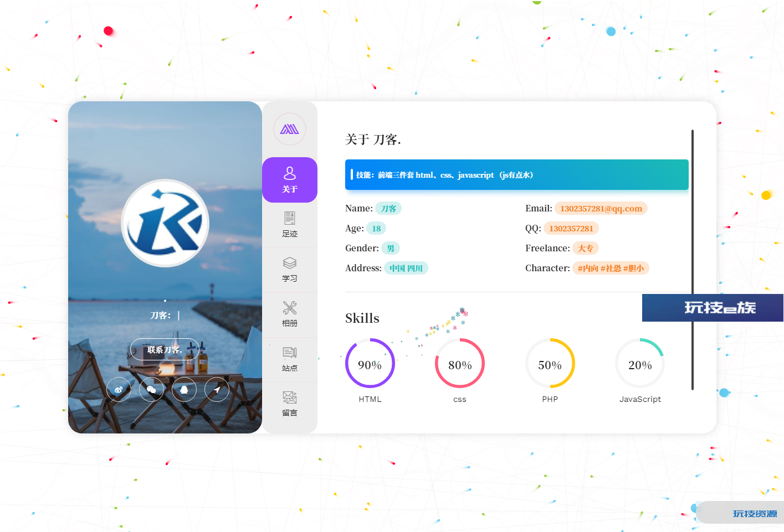This screenshot has width=784, height=532.
Task: Open the 足迹 sidebar tab
Action: coord(290,225)
